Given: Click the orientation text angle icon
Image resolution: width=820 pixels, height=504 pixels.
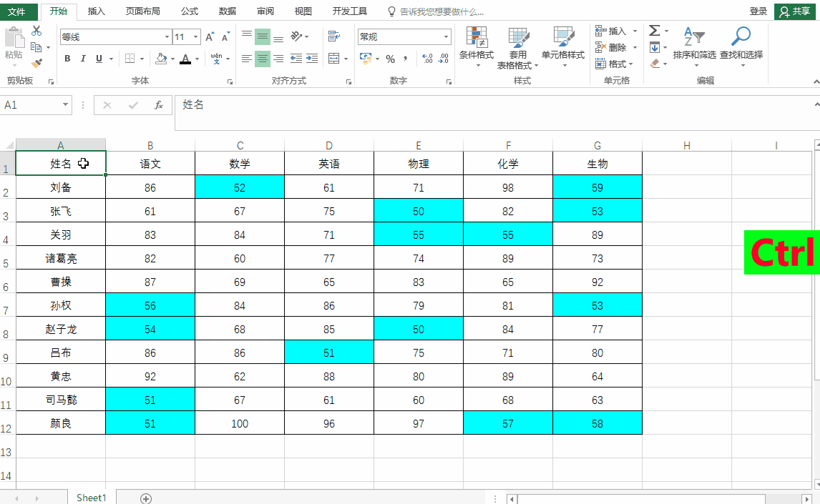Looking at the screenshot, I should point(296,36).
